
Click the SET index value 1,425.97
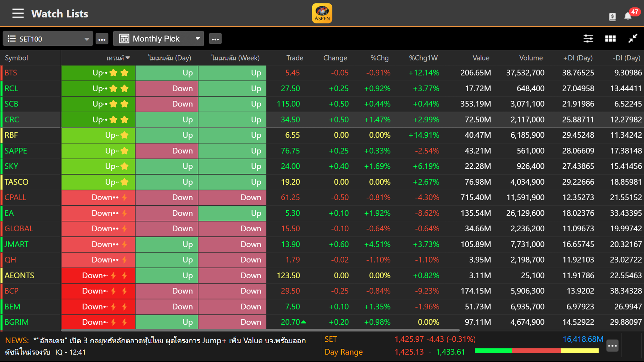[409, 339]
